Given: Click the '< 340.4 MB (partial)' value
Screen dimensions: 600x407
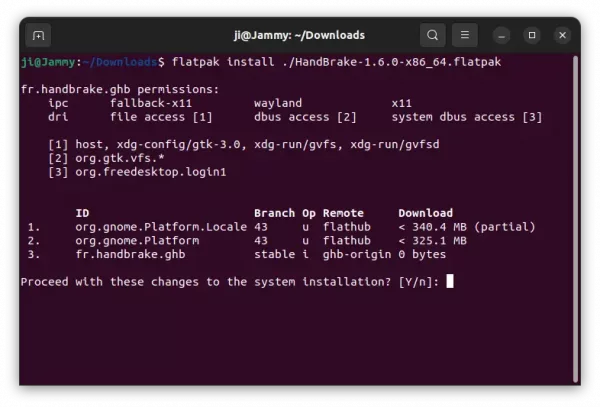Looking at the screenshot, I should (x=466, y=227).
